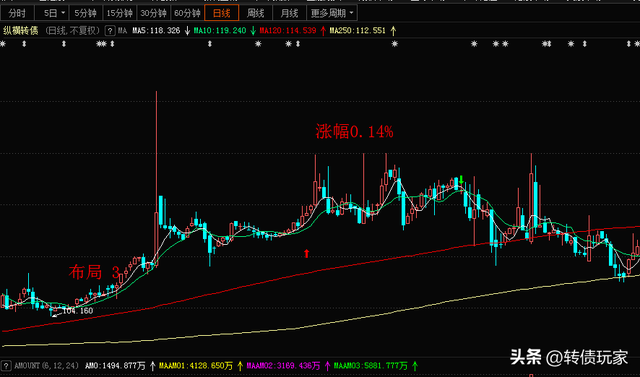Click the down arrow after MA5 value
Viewport: 640px width, 377px height.
click(x=187, y=31)
